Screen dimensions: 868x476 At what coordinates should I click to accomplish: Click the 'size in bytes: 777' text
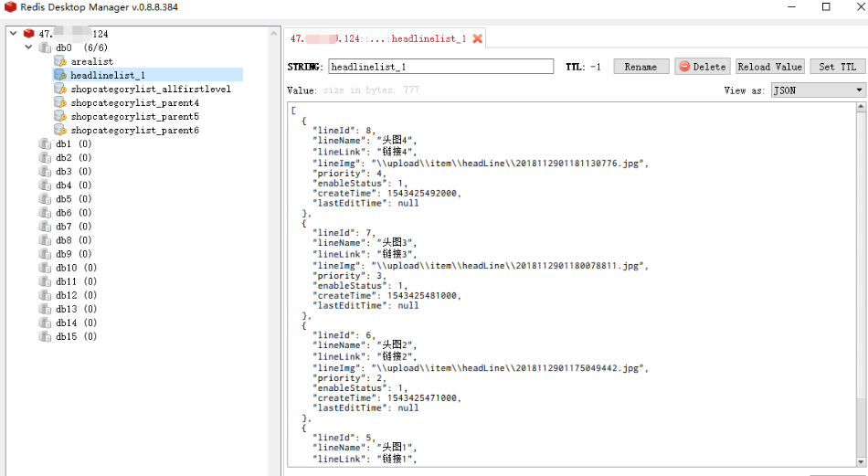371,90
